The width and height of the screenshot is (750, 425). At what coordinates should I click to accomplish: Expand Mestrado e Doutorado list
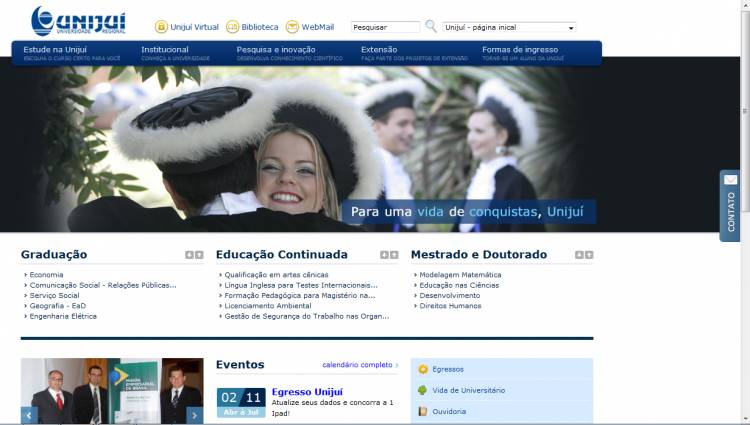589,255
